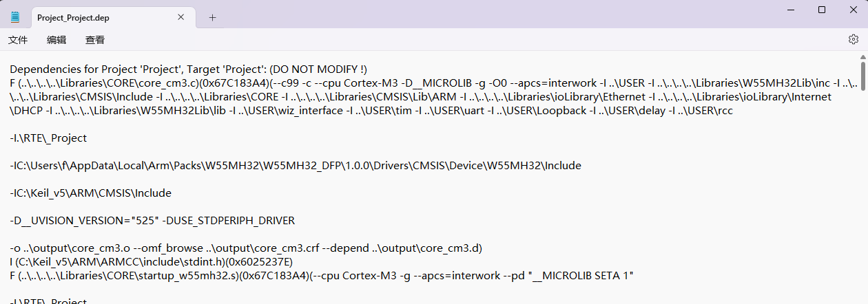Open the 编辑 menu

(56, 40)
